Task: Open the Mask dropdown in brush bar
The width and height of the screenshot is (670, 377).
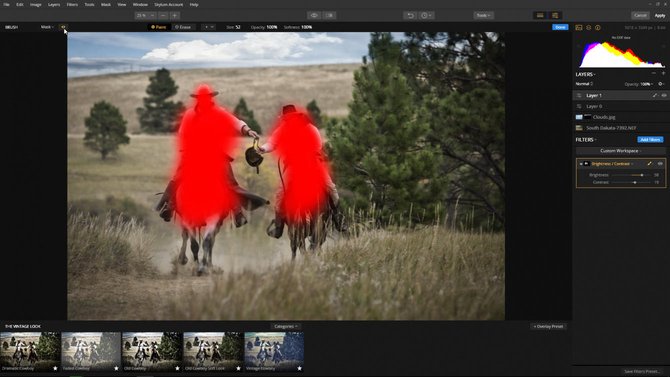Action: pyautogui.click(x=47, y=27)
